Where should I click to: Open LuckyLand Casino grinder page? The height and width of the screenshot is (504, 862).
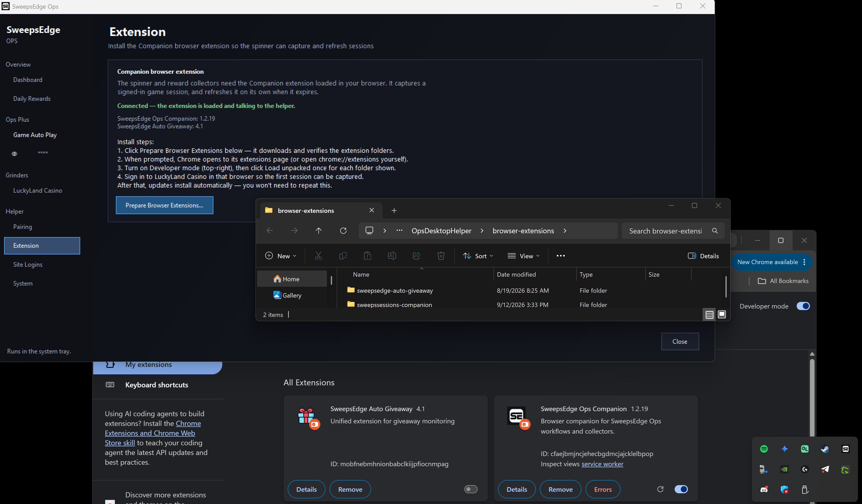click(38, 190)
